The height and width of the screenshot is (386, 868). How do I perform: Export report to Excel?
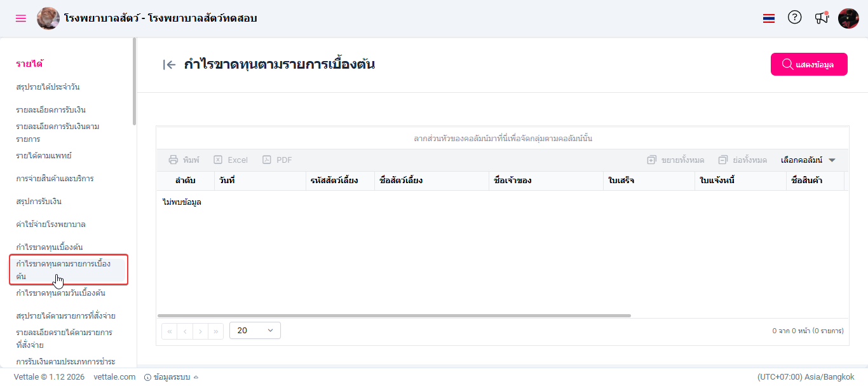pos(231,160)
